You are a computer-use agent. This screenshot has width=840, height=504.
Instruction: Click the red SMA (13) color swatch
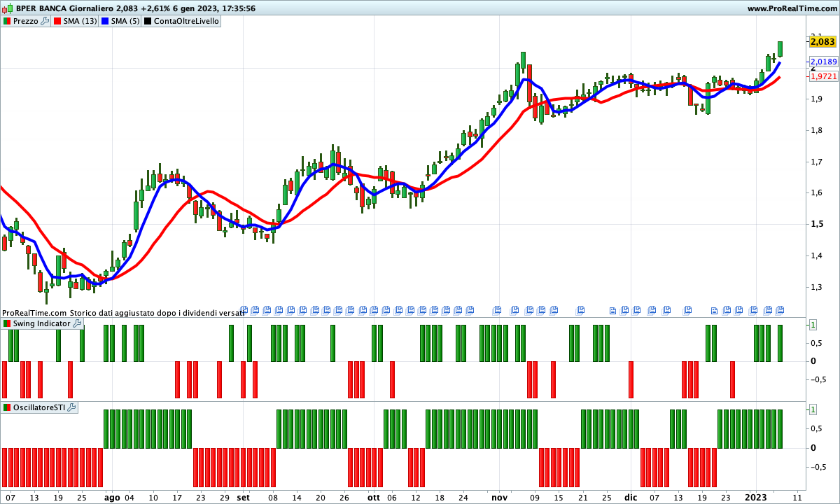pyautogui.click(x=57, y=21)
